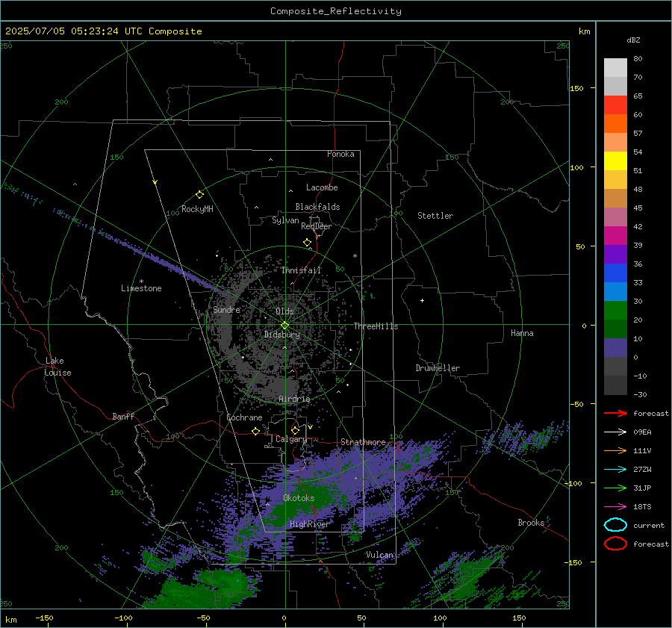Click the Drumheller label
672x628 pixels.
coord(438,368)
